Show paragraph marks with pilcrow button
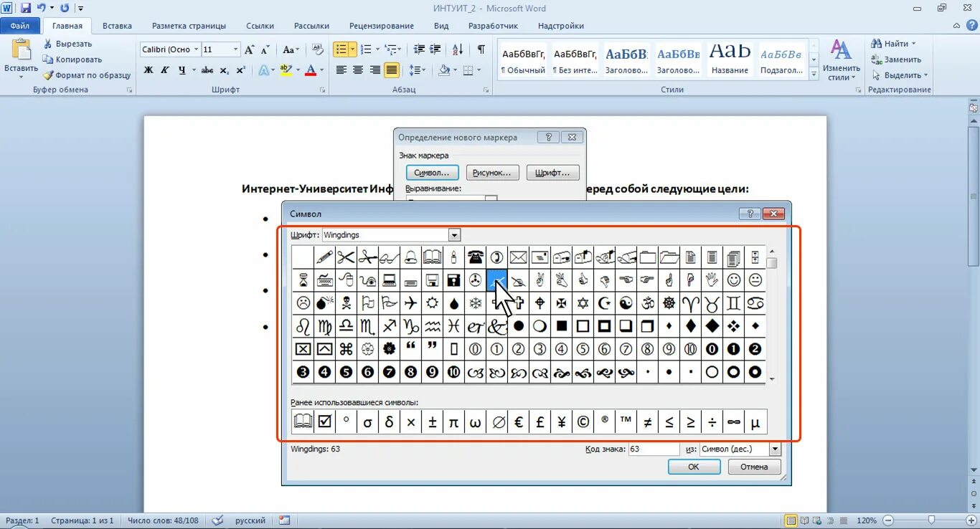Screen dimensions: 980x529 click(481, 49)
